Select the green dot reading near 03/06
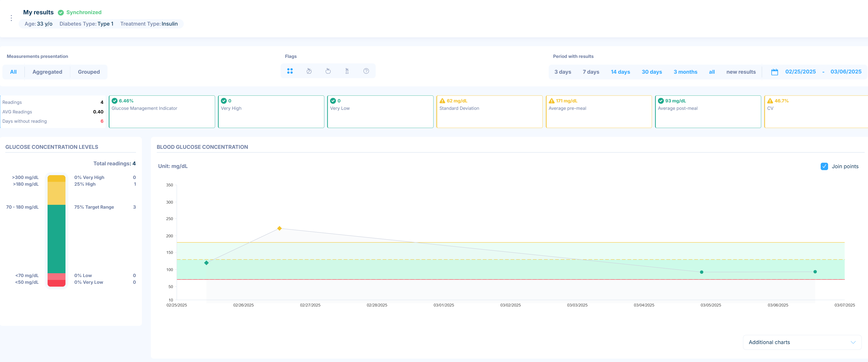 (x=815, y=272)
